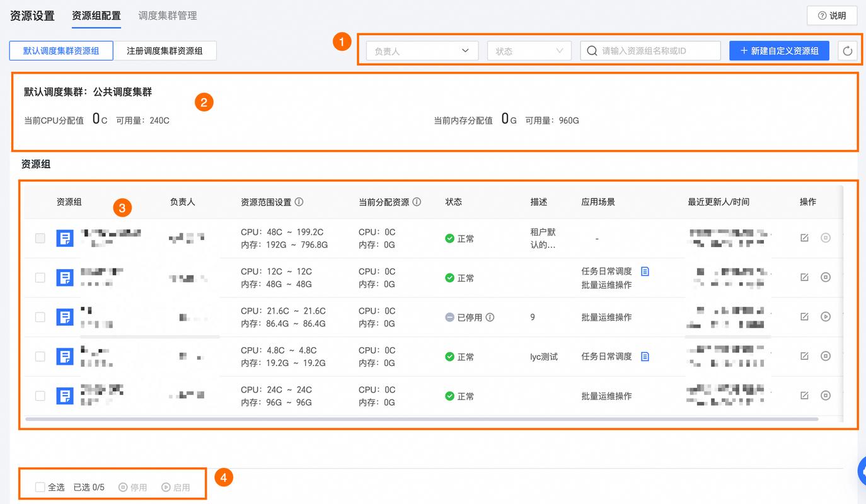Select the 注册调度集群资源组 tab
866x504 pixels.
(x=165, y=51)
